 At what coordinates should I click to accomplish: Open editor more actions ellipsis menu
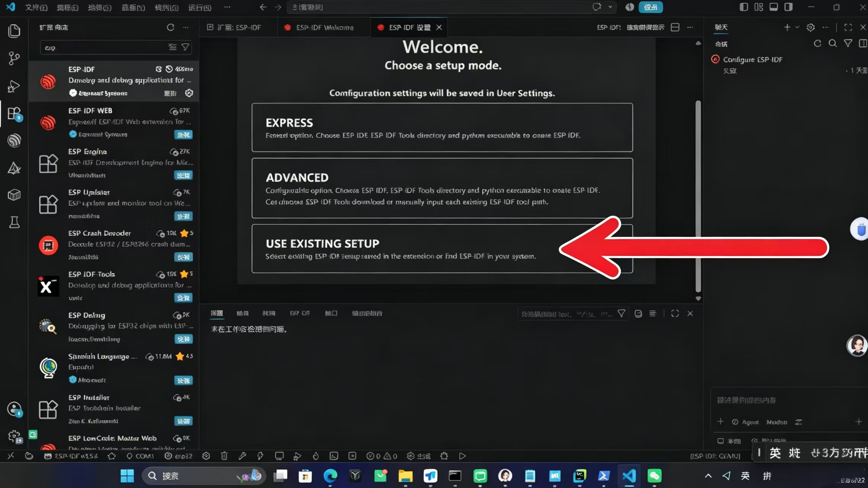690,27
